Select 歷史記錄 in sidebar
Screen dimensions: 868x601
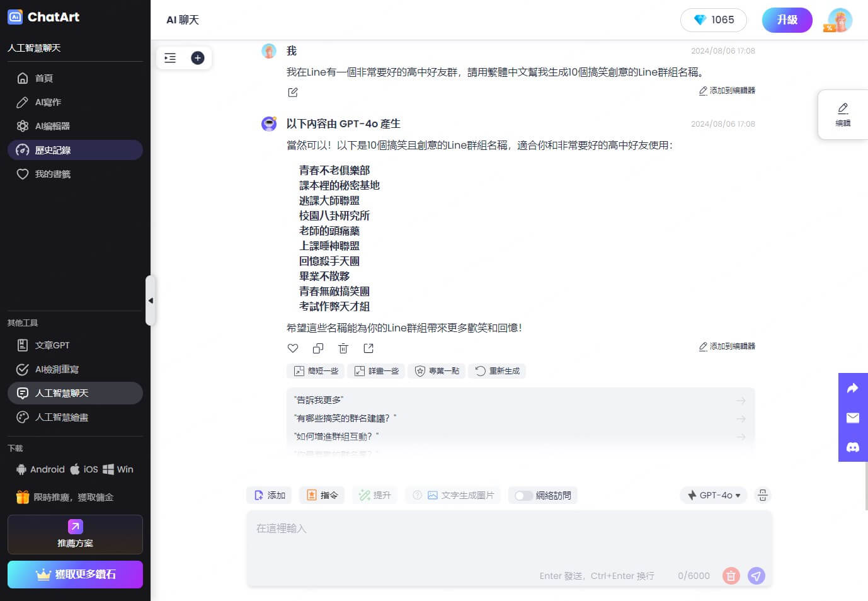click(x=75, y=150)
